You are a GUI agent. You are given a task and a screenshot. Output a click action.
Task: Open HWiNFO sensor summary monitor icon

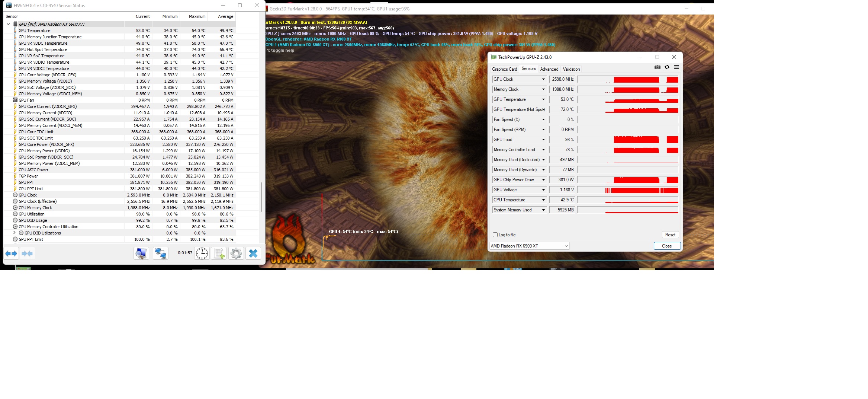click(x=141, y=253)
